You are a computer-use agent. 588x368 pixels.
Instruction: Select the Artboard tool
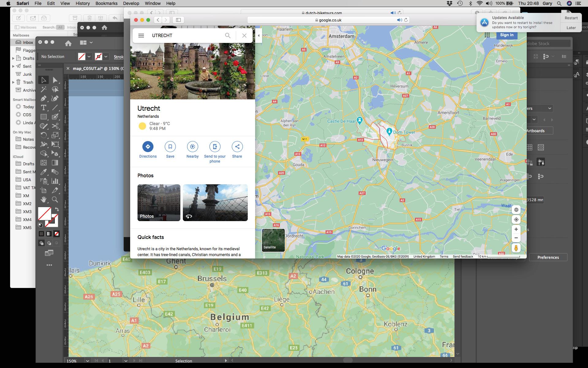[x=43, y=190]
